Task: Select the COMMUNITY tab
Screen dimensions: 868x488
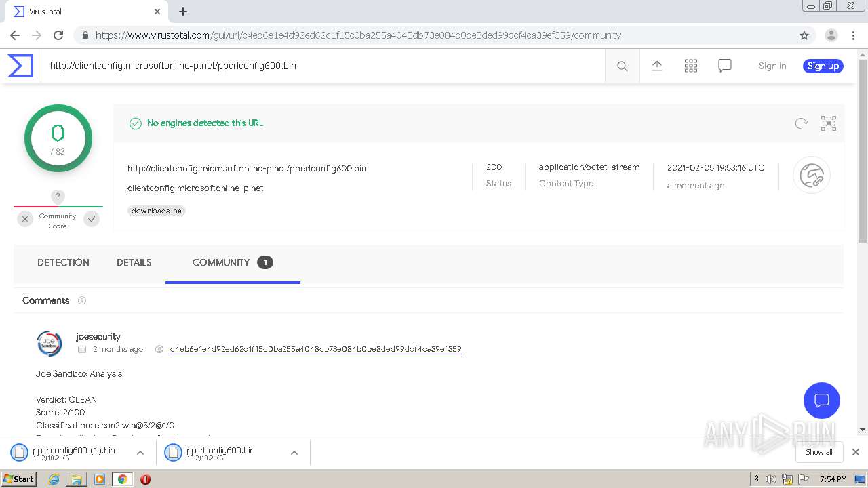Action: (233, 263)
